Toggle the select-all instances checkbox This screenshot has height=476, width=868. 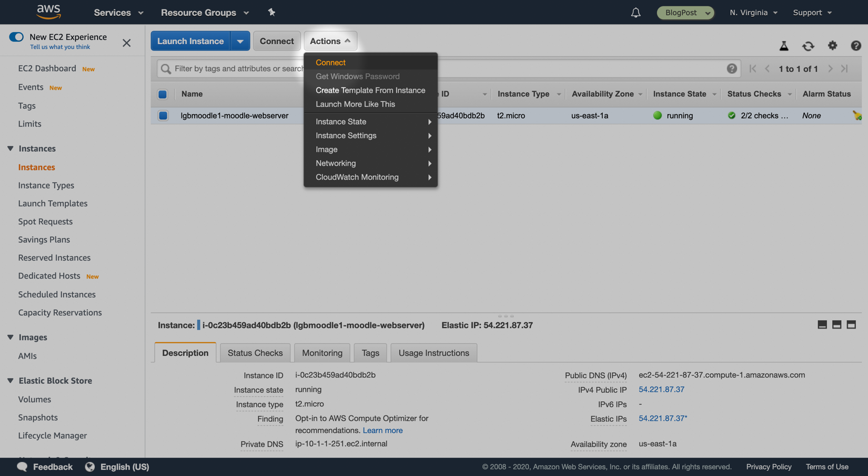click(163, 94)
